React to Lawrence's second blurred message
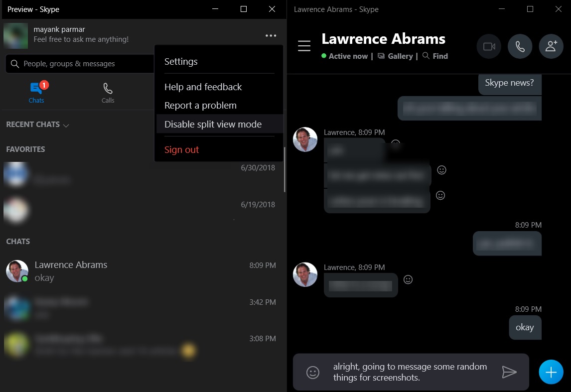Screen dimensions: 571x392 pyautogui.click(x=442, y=170)
